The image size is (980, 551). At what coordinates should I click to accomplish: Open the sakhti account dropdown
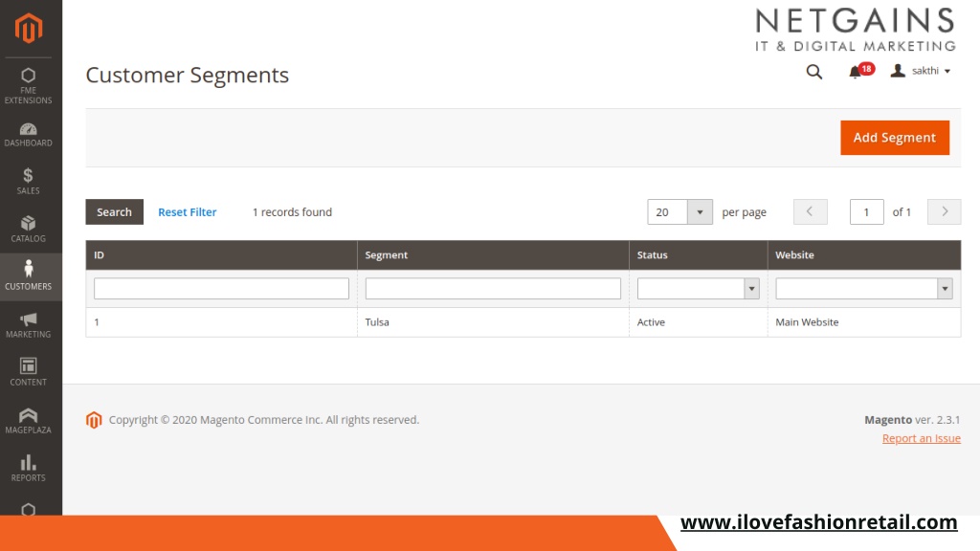pos(921,71)
